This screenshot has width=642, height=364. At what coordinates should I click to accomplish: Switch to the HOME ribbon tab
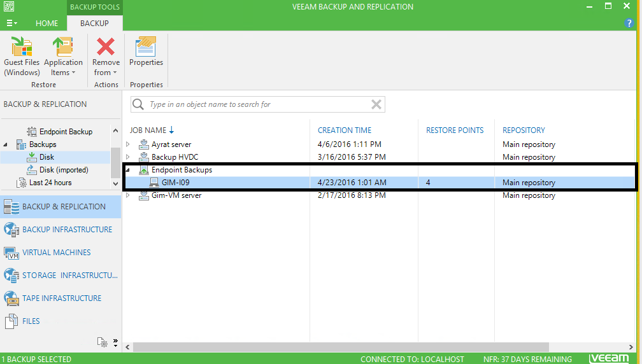tap(46, 24)
